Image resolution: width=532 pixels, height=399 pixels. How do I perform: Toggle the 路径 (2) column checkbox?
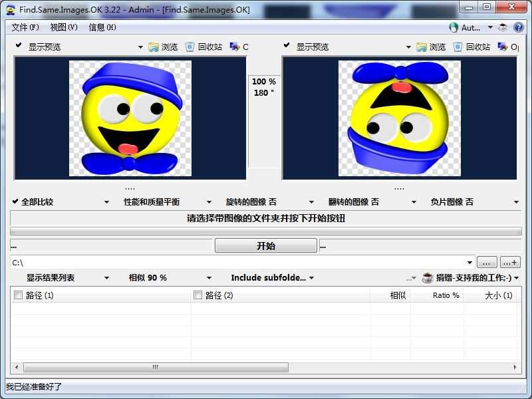click(198, 295)
